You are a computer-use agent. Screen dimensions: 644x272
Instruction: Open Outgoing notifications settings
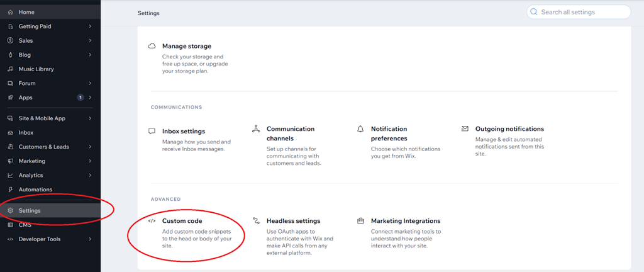[509, 129]
